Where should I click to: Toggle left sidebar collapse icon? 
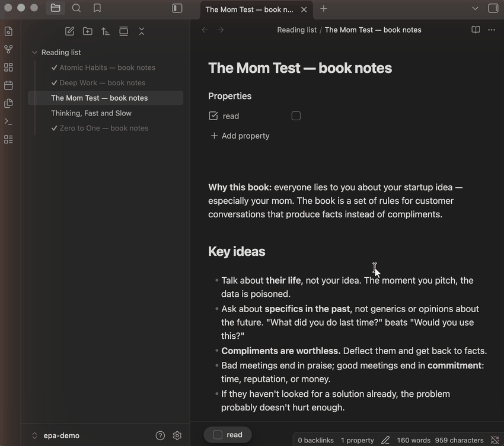coord(177,8)
